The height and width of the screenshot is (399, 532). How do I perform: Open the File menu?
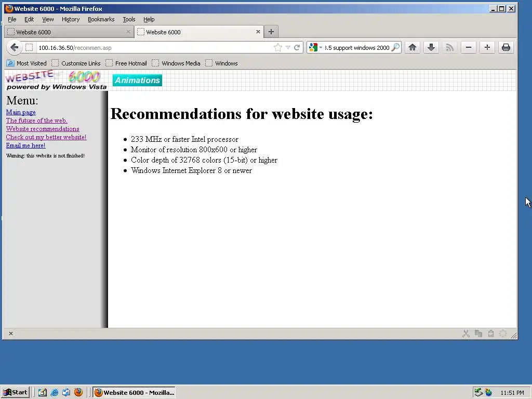[12, 19]
